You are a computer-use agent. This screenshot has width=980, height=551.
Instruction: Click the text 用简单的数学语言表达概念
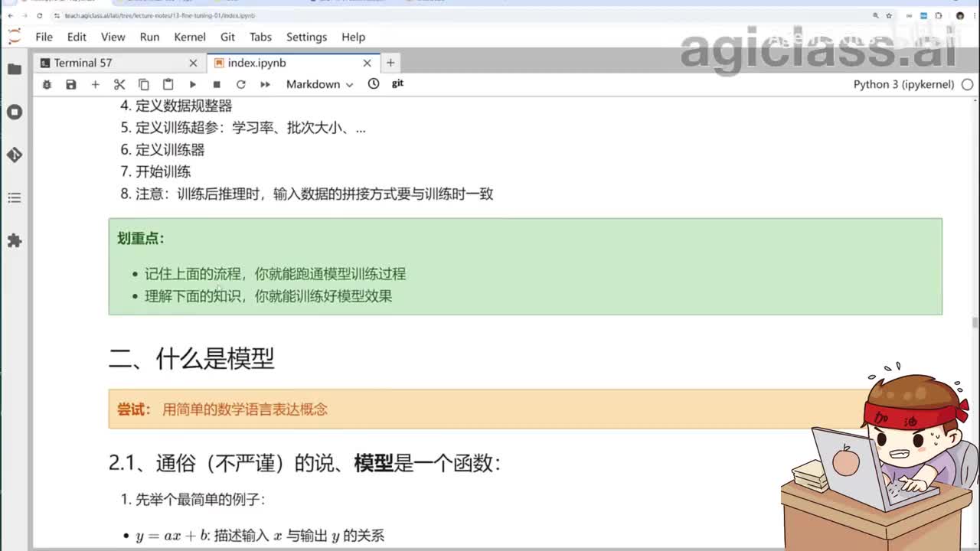(x=245, y=409)
